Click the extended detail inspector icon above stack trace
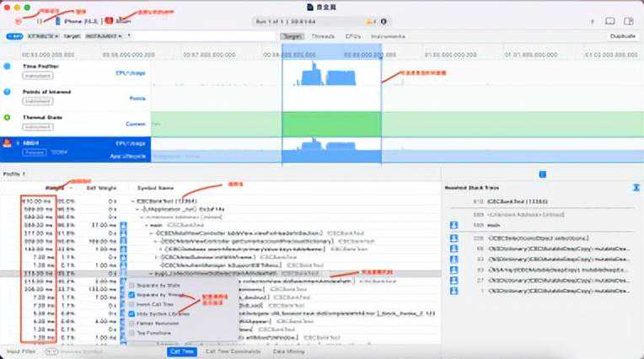The height and width of the screenshot is (359, 644). pos(540,173)
